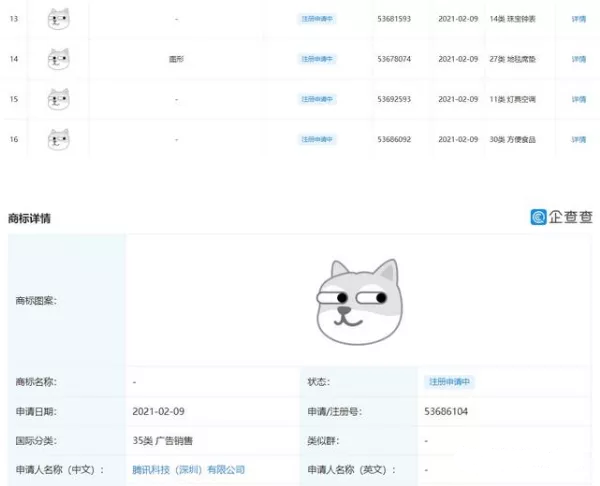Select the 2021-02-09 date in trademark details

[158, 411]
